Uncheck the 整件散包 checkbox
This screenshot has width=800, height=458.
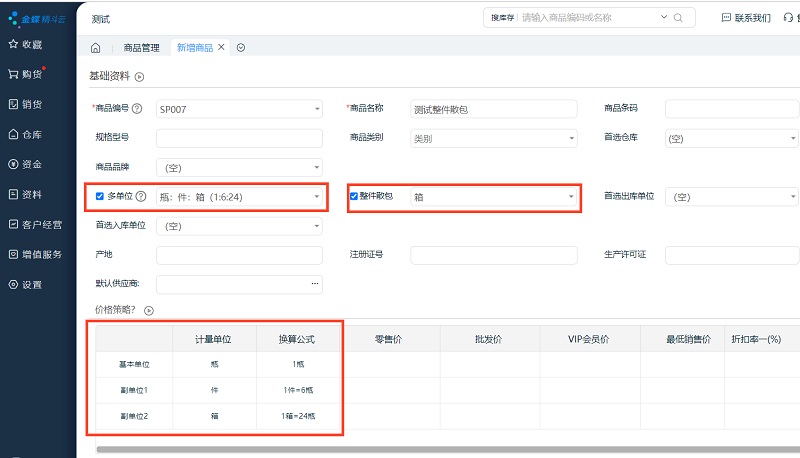point(354,197)
